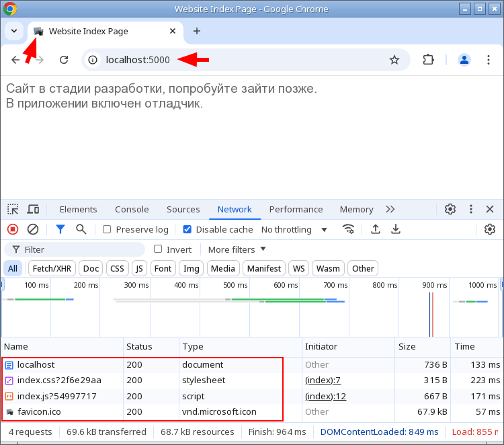
Task: Open the Chrome profile avatar
Action: (x=464, y=60)
